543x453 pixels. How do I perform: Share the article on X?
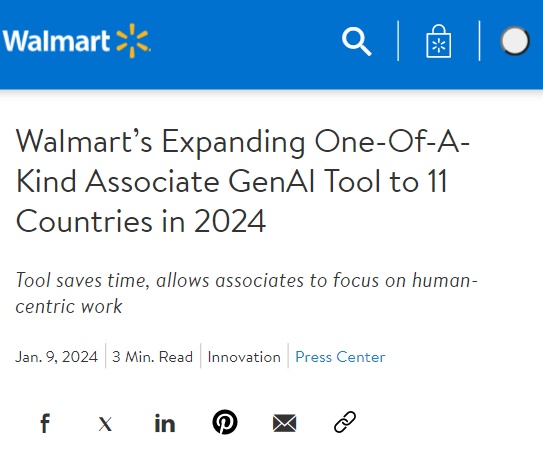point(105,423)
